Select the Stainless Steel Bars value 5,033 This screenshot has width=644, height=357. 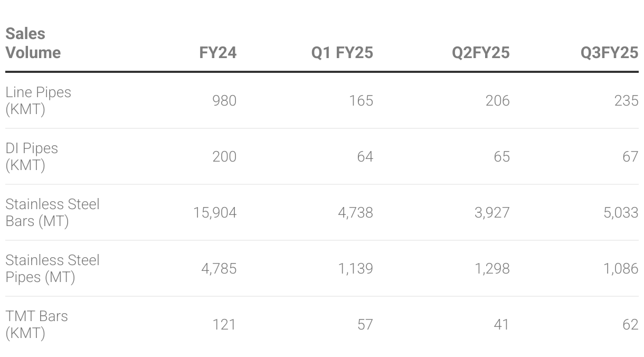tap(621, 212)
